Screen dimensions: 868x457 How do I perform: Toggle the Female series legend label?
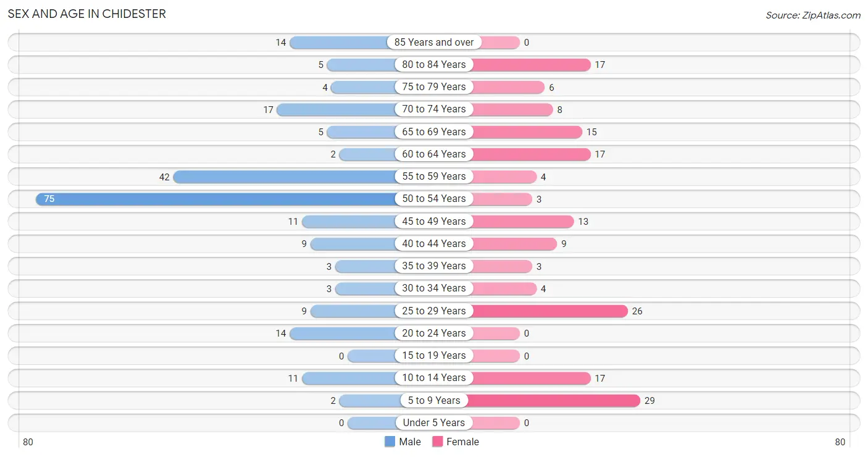463,442
